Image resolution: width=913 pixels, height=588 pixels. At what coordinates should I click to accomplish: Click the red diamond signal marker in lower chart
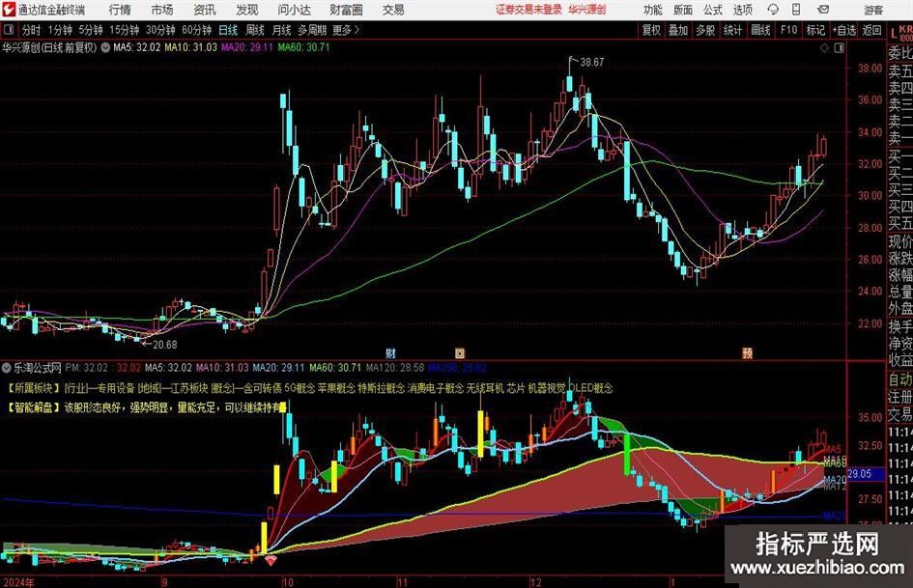pyautogui.click(x=270, y=559)
